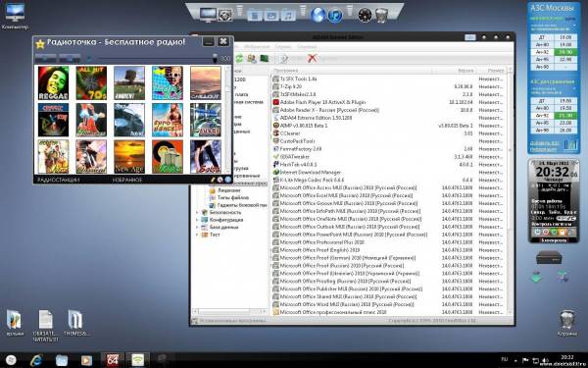Open the Reggae radio station thumbnail

pos(53,83)
